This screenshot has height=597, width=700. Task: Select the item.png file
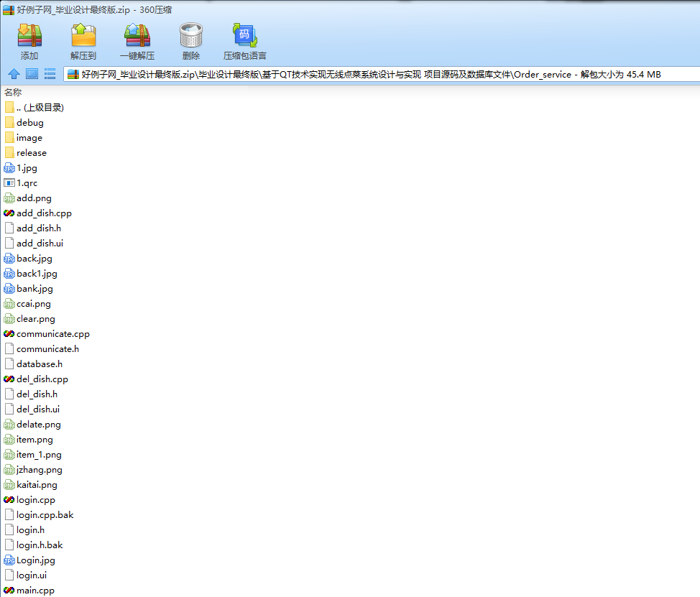[x=29, y=440]
